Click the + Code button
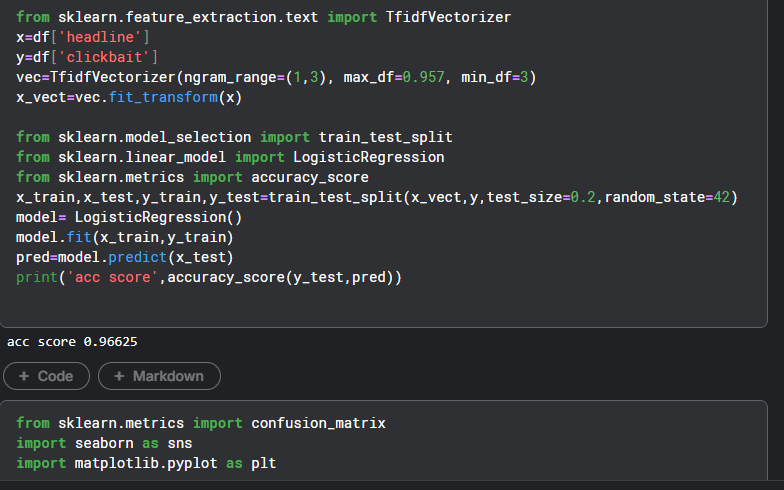Screen dimensions: 784x490 point(46,376)
